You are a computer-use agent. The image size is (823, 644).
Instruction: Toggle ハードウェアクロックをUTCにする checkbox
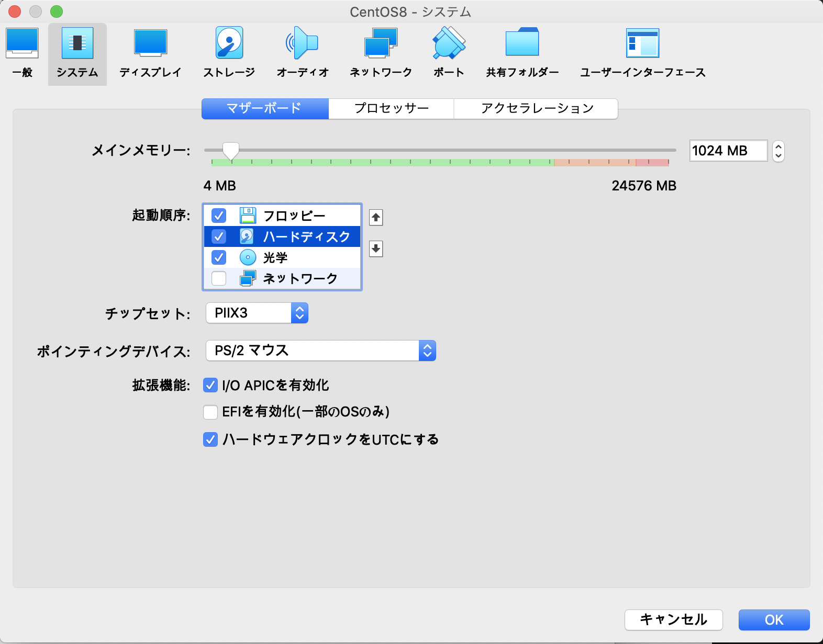[x=210, y=439]
